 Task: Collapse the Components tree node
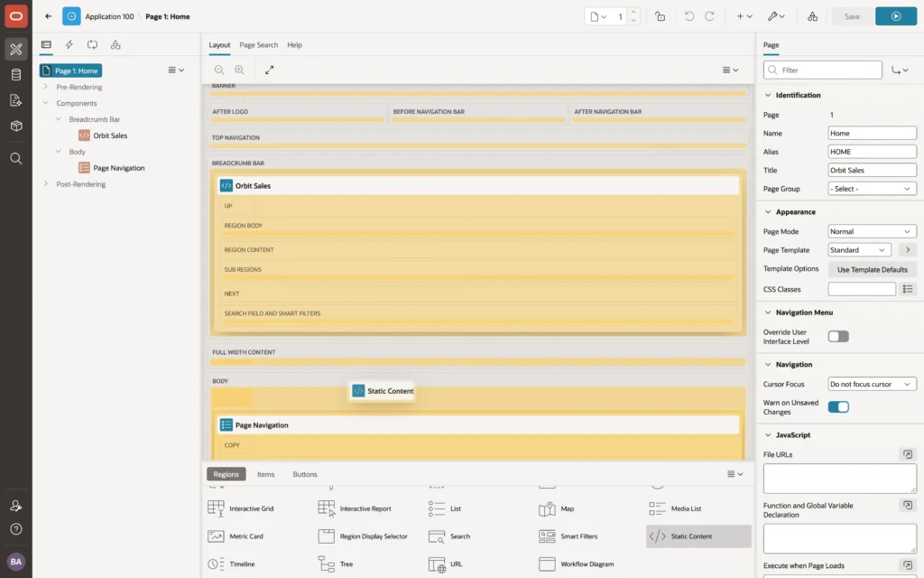[x=45, y=103]
